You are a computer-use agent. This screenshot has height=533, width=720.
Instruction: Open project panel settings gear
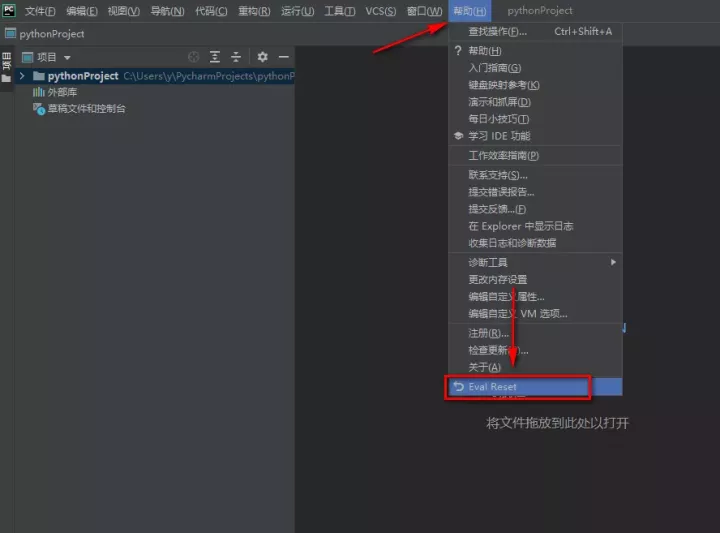pyautogui.click(x=262, y=57)
